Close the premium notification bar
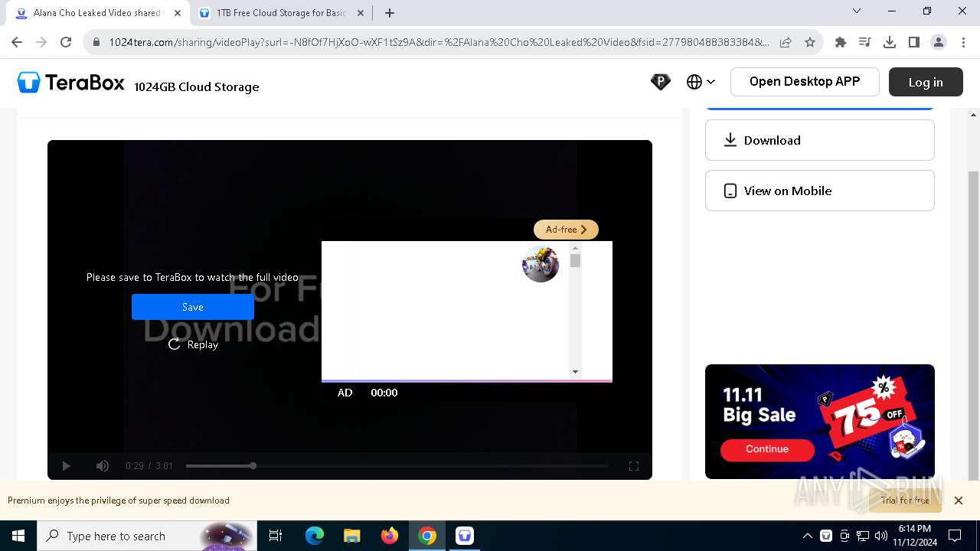 point(958,500)
